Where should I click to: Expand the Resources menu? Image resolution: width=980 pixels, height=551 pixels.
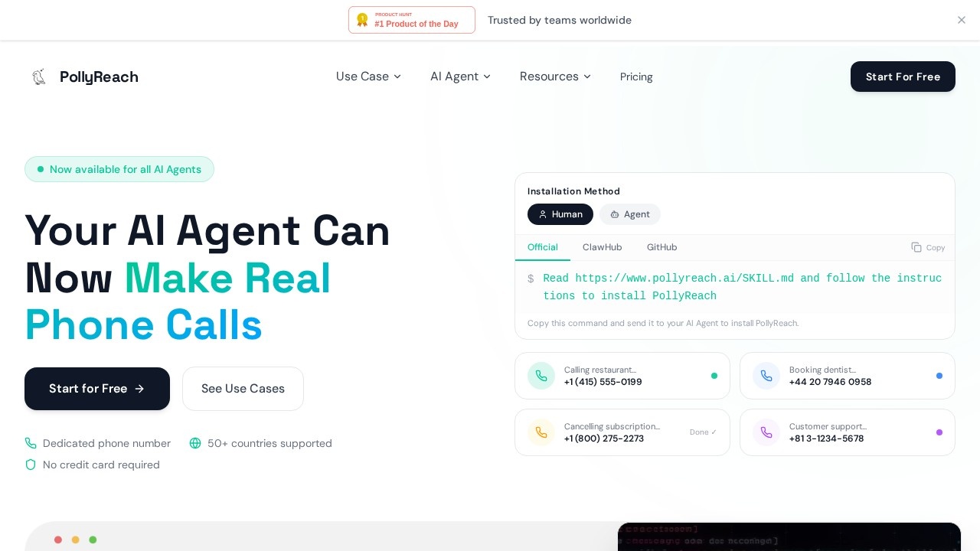tap(555, 77)
